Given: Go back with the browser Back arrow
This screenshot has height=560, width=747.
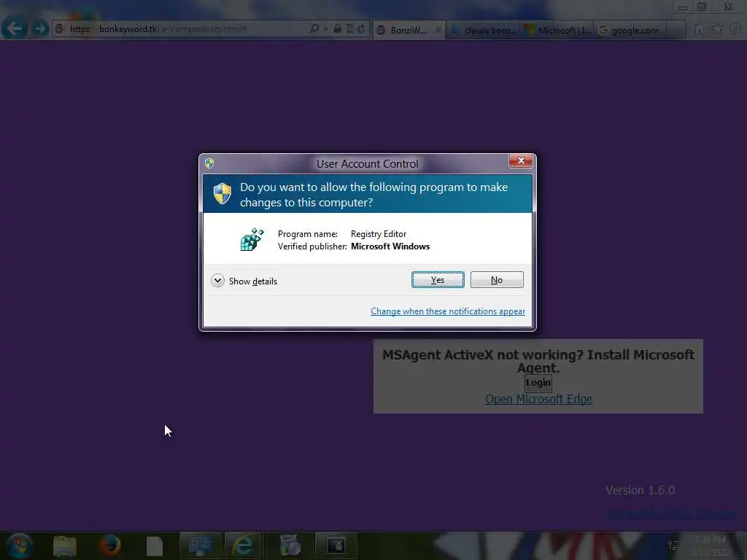Looking at the screenshot, I should [x=15, y=28].
